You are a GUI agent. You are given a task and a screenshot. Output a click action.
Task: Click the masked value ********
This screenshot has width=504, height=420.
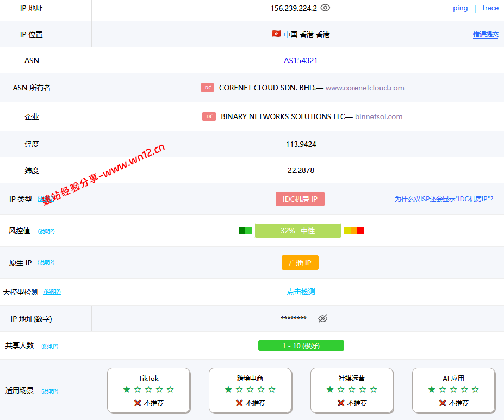(x=294, y=318)
